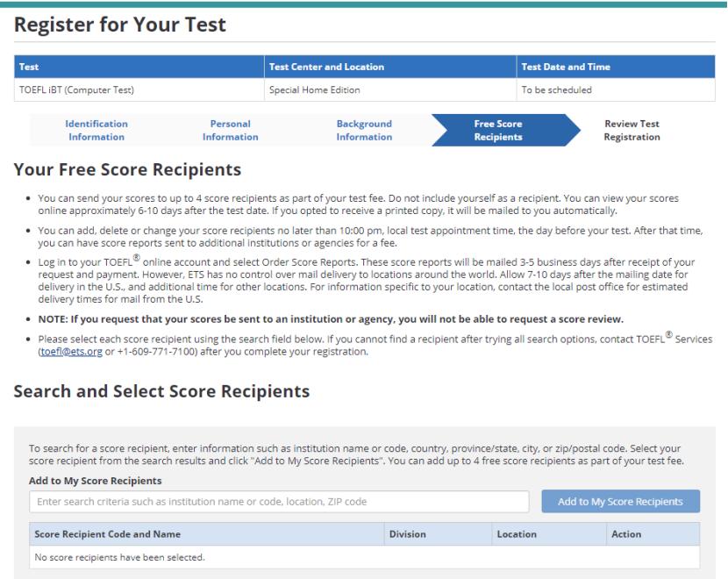Go to Identification Information step
The height and width of the screenshot is (579, 728).
click(x=96, y=131)
